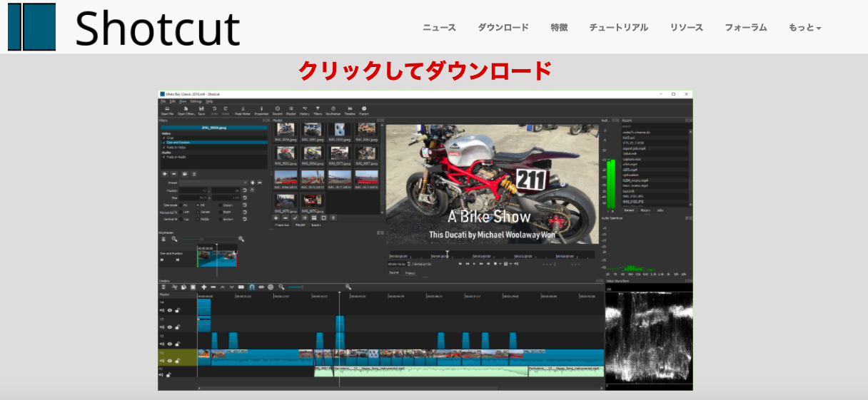Image resolution: width=868 pixels, height=400 pixels.
Task: Open the 特徴 nav link
Action: point(559,27)
